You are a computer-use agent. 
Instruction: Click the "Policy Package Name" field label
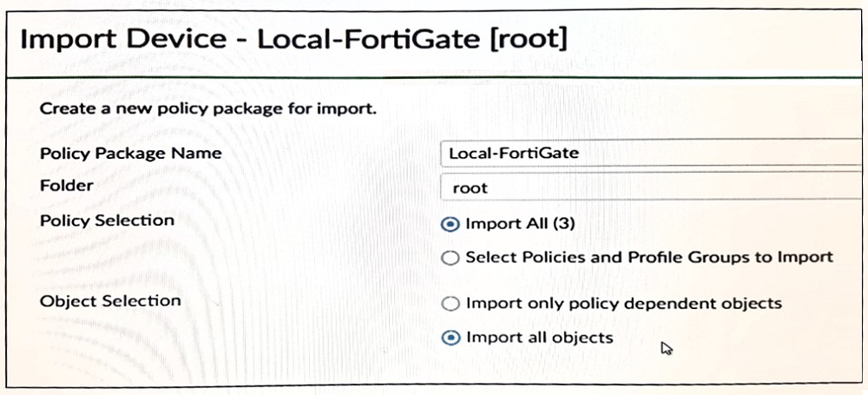tap(130, 154)
